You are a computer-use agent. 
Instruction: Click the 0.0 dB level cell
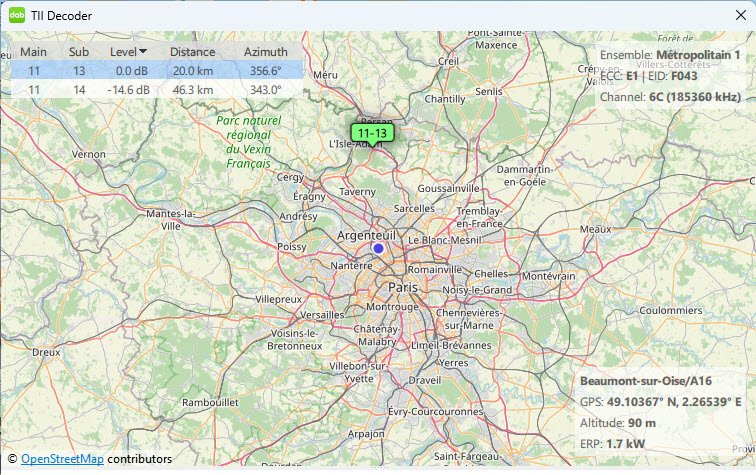[132, 71]
